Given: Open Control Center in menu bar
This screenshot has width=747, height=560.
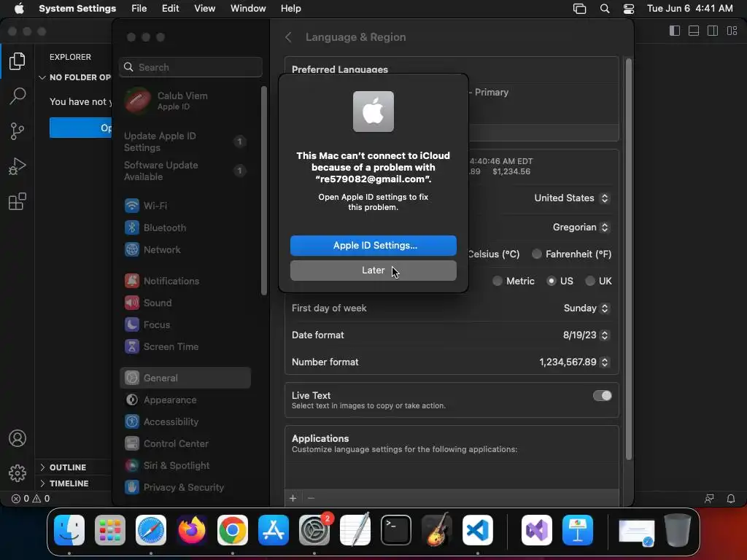Looking at the screenshot, I should point(629,9).
